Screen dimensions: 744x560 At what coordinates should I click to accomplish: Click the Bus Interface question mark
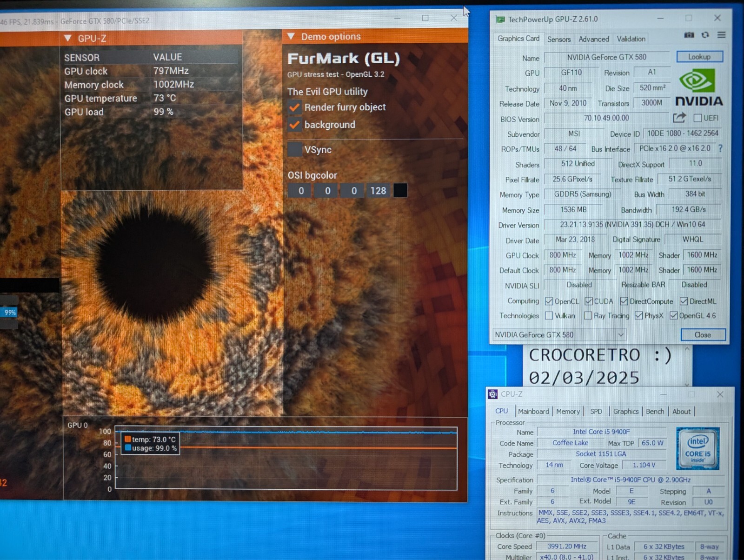pos(720,148)
